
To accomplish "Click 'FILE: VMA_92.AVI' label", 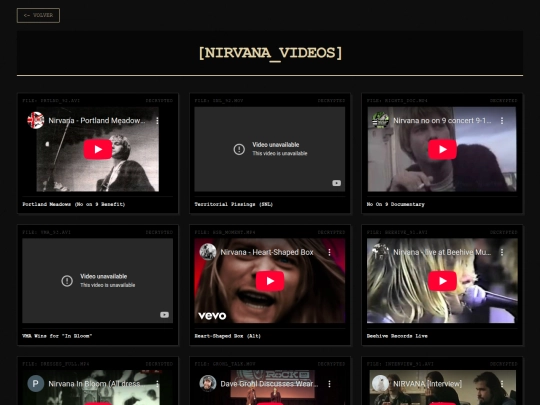I will tap(46, 232).
